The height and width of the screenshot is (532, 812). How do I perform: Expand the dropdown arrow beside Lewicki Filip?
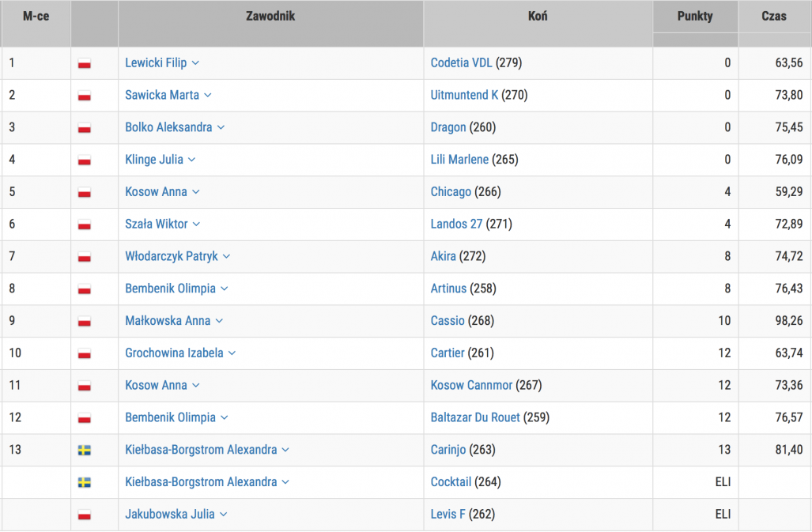tap(195, 63)
